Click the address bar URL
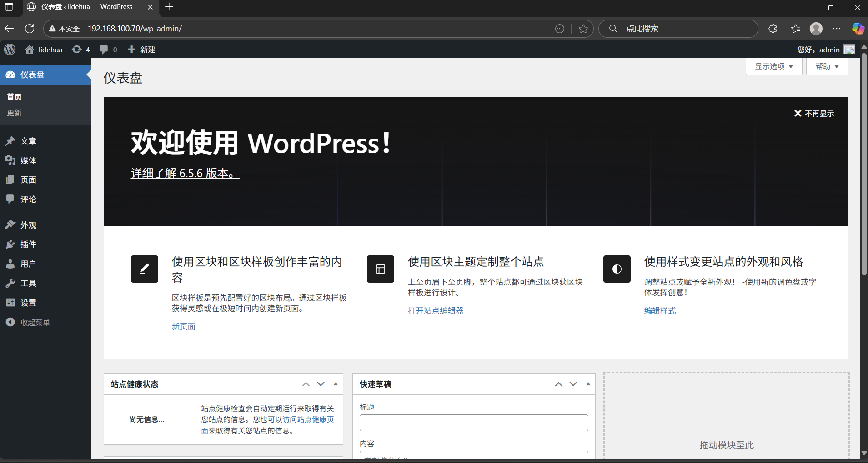 pyautogui.click(x=135, y=29)
